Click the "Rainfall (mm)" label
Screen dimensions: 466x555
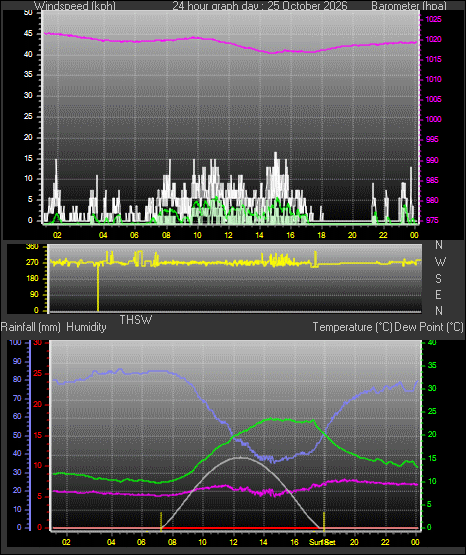click(x=30, y=327)
